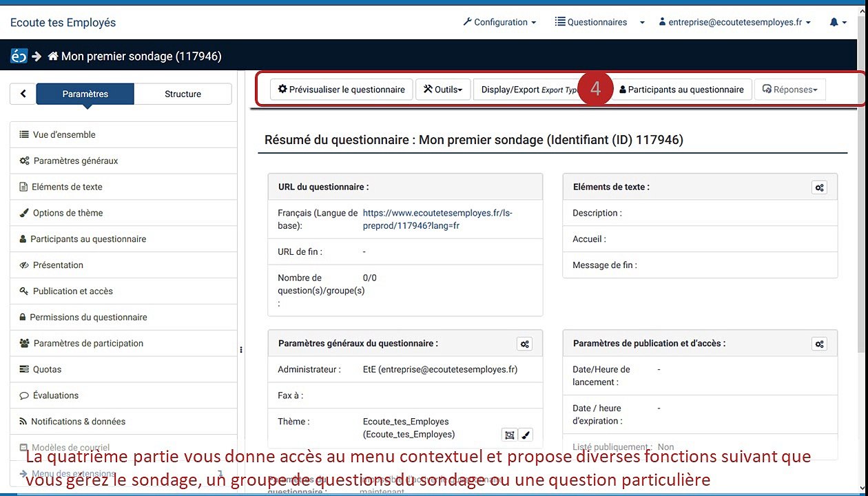
Task: Expand the caret next to Questionnaires
Action: pos(642,23)
